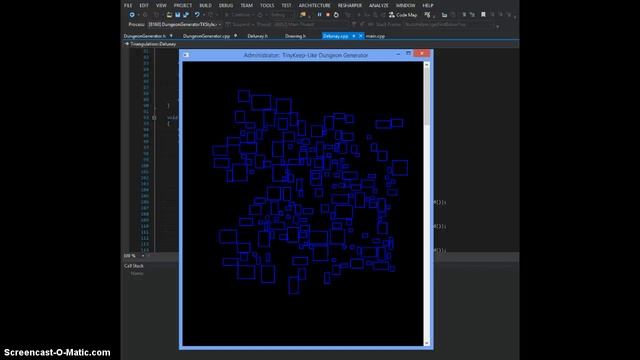Click the scroll down arrow in Dungeon Generator window
640x360 pixels.
(427, 343)
